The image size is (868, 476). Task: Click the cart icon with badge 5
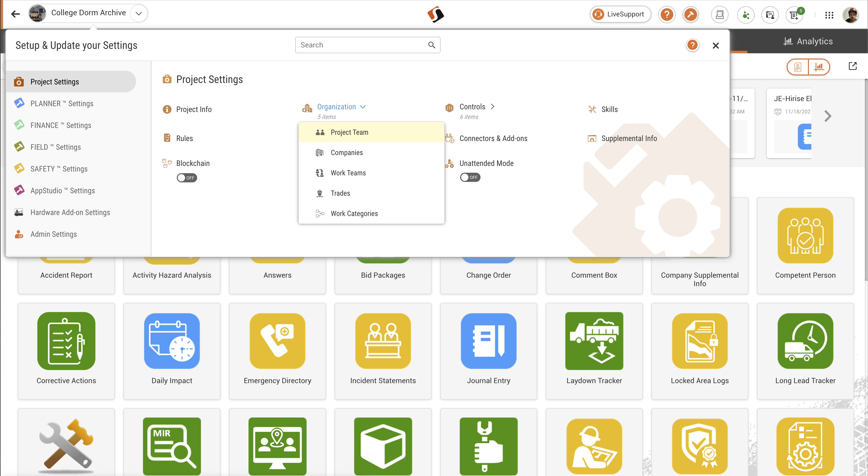click(x=794, y=15)
